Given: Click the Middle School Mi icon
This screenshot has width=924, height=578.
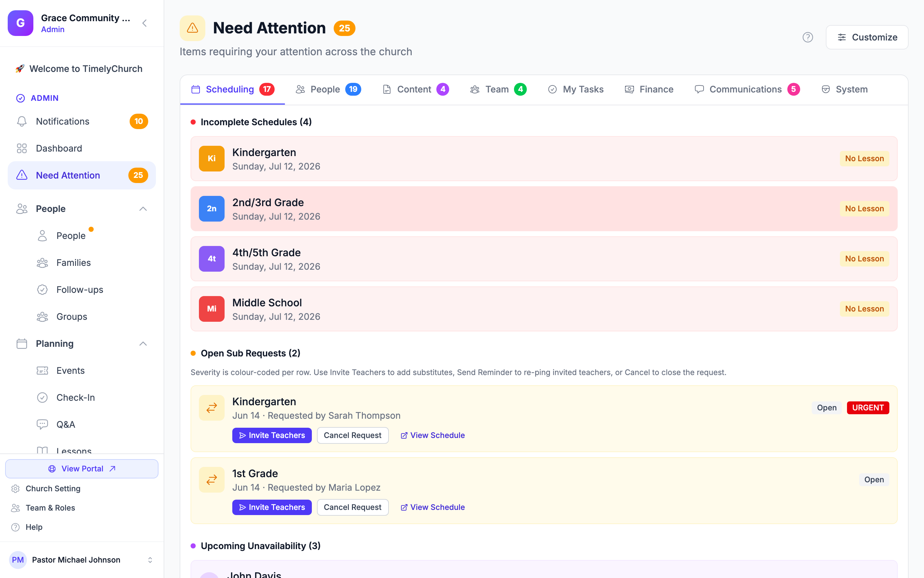Looking at the screenshot, I should (211, 309).
